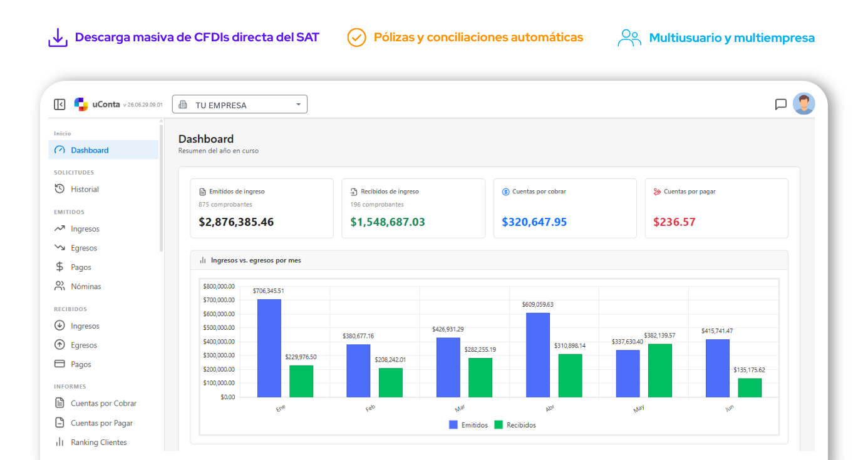Click the Emitidos de ingreso card icon

click(x=202, y=192)
